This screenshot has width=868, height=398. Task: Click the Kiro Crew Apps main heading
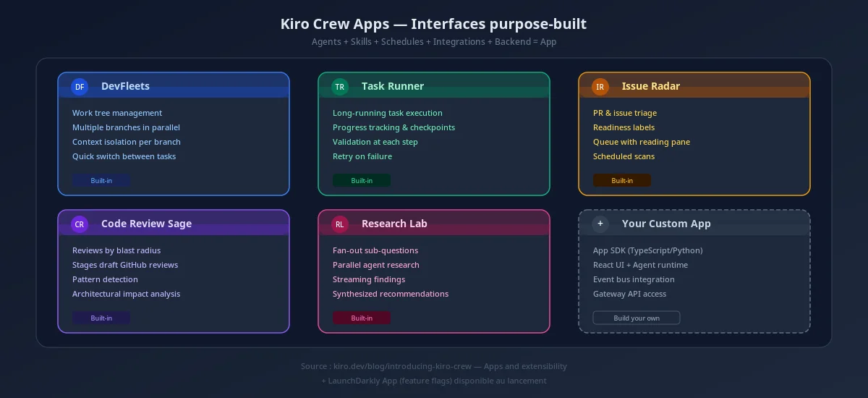tap(434, 24)
